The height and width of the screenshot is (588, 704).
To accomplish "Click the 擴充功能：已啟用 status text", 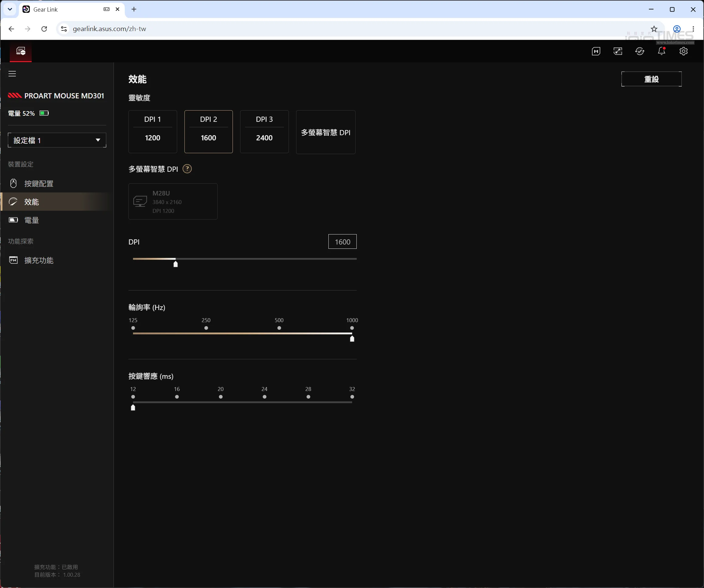I will tap(56, 567).
